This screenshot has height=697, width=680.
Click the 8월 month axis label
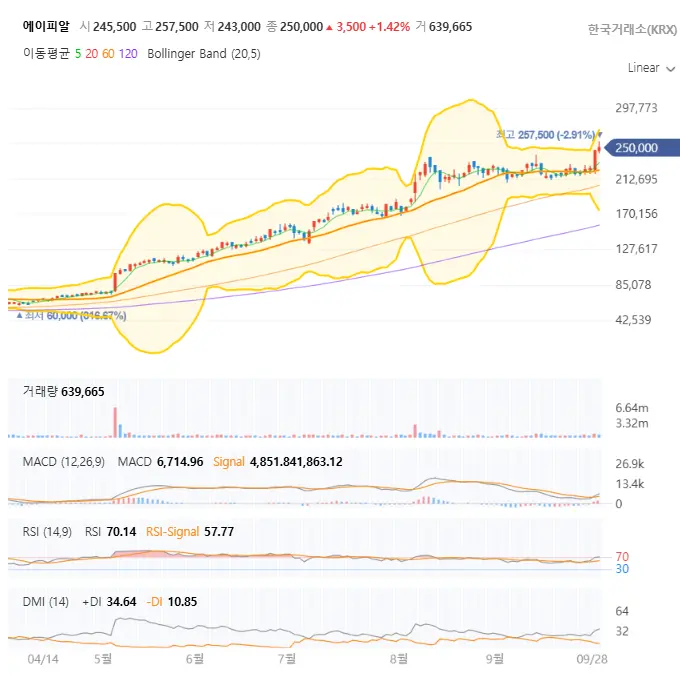[x=399, y=659]
